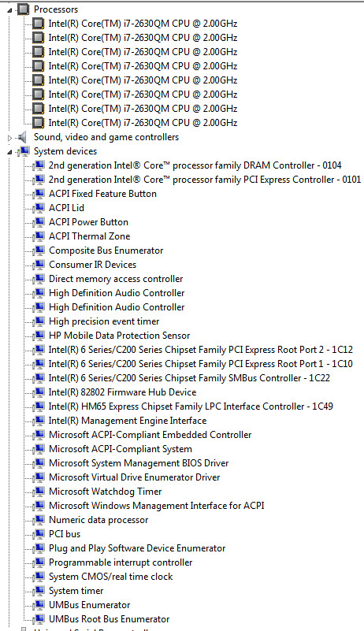Click the HP Mobile Data Protection Sensor icon
Viewport: 364px width, 631px height.
click(39, 336)
